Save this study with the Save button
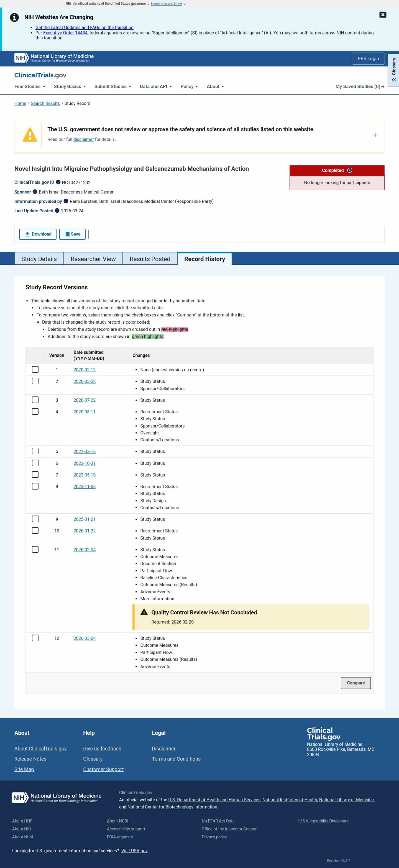This screenshot has height=868, width=399. click(73, 234)
